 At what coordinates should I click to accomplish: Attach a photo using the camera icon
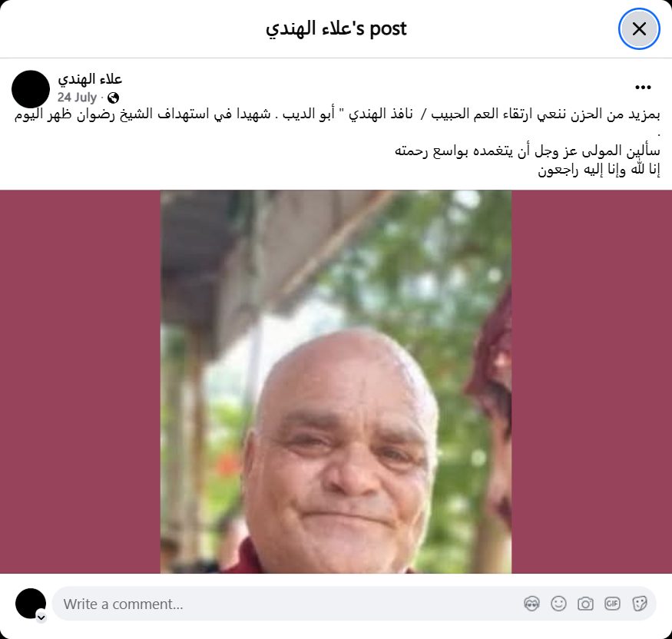585,604
